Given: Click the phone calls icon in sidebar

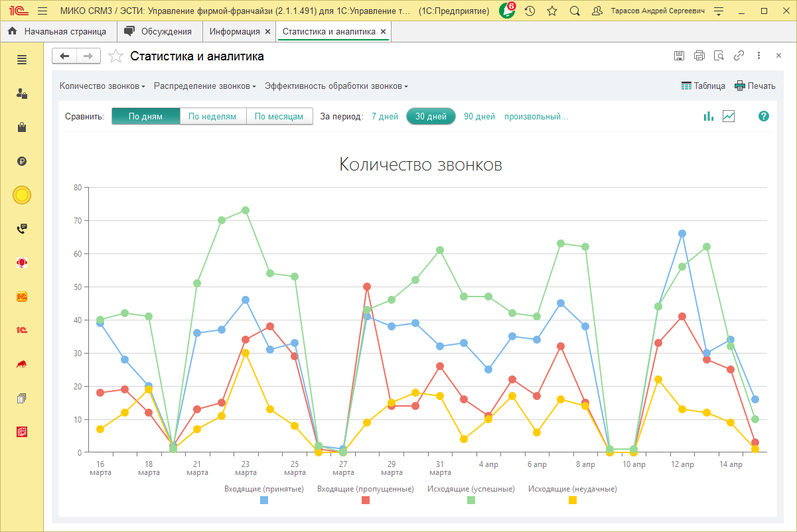Looking at the screenshot, I should click(22, 229).
